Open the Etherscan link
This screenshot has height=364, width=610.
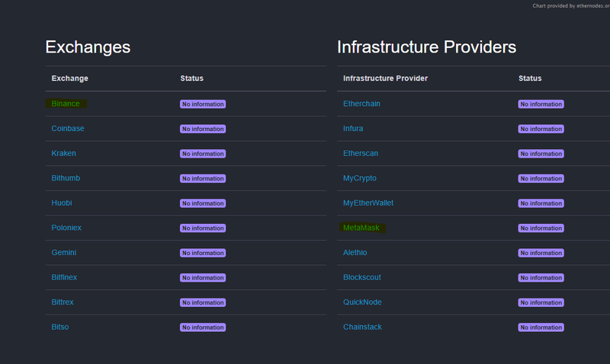361,154
